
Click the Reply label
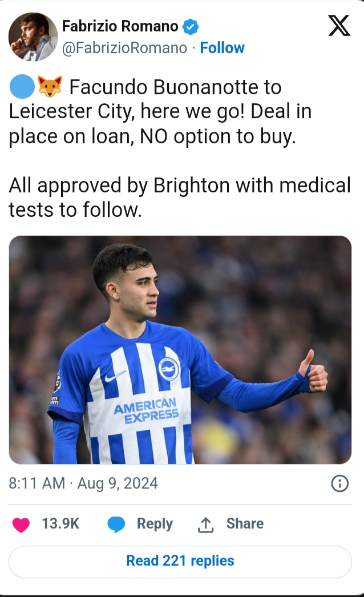coord(155,524)
